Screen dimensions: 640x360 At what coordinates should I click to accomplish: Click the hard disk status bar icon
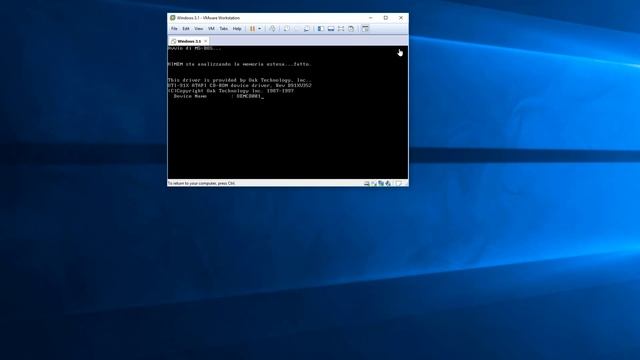click(x=367, y=184)
